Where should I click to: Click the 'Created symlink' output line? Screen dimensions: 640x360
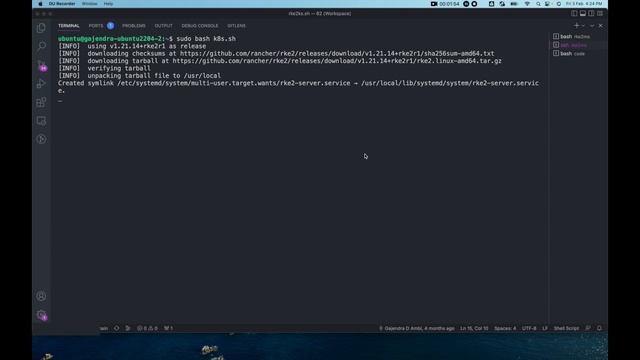pyautogui.click(x=298, y=87)
